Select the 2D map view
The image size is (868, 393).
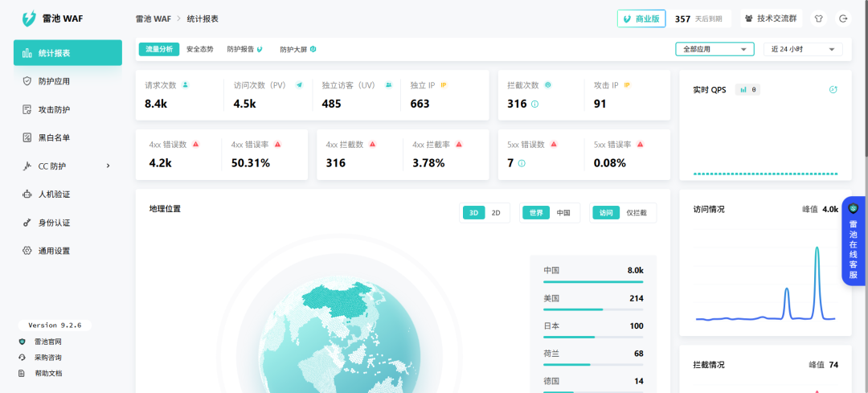click(497, 212)
